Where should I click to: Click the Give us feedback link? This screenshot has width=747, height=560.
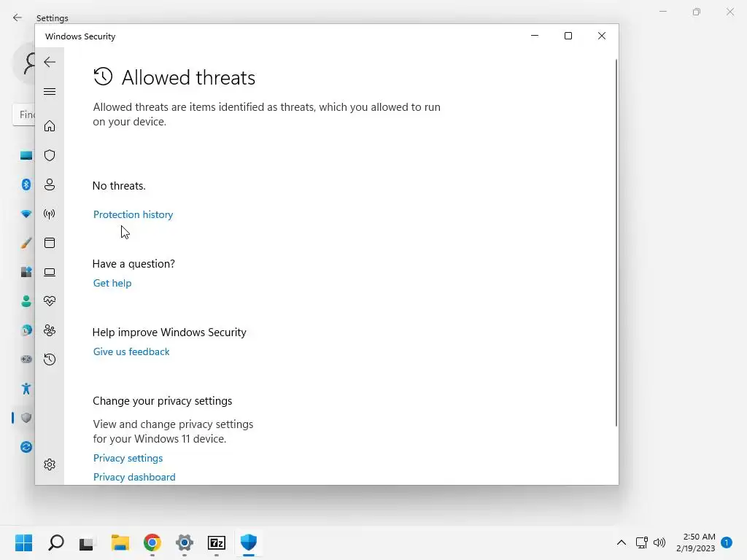point(131,351)
